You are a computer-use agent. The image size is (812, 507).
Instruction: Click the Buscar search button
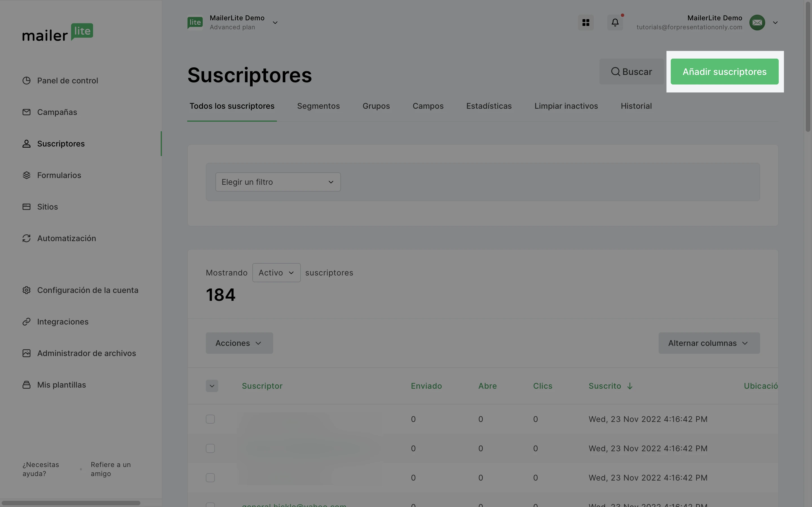pos(631,72)
